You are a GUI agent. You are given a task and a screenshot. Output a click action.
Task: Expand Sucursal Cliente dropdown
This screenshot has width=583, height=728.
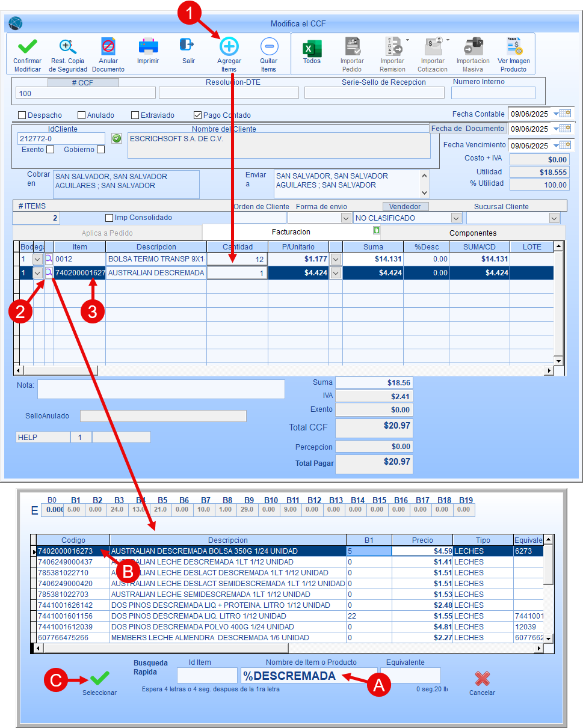coord(555,218)
